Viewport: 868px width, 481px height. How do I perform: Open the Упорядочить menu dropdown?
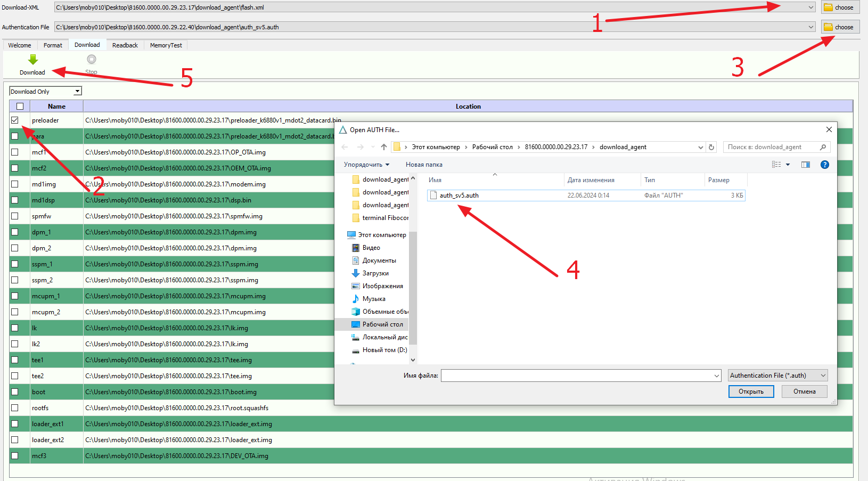pyautogui.click(x=366, y=165)
